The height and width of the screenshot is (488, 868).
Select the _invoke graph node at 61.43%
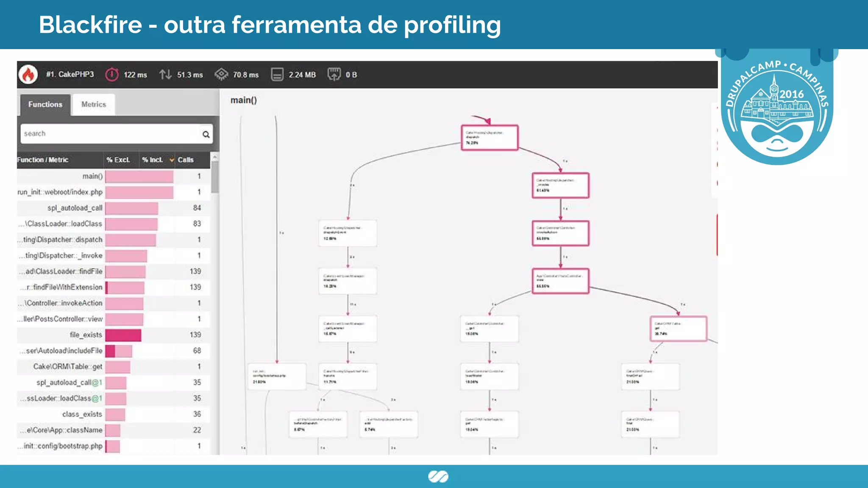click(x=560, y=186)
